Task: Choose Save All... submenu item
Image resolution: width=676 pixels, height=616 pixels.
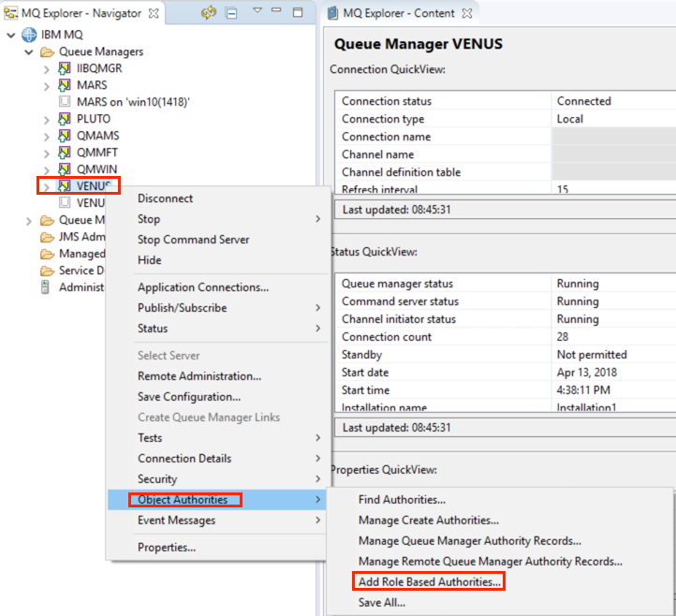Action: pos(382,603)
